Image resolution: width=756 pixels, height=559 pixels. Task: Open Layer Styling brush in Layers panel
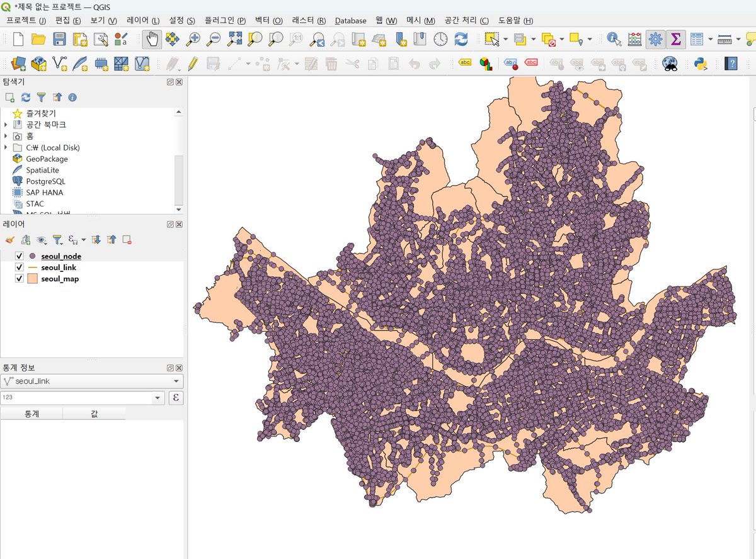9,239
